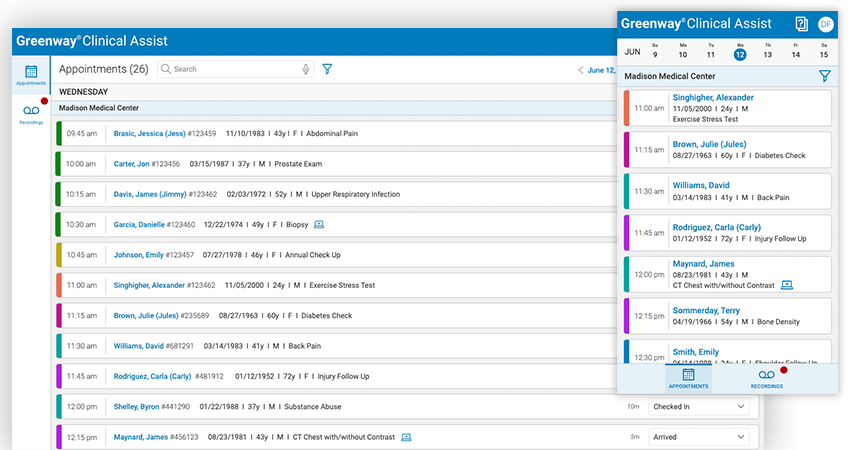This screenshot has width=850, height=450.
Task: Switch to Appointments tab in mobile bottom bar
Action: coord(688,378)
